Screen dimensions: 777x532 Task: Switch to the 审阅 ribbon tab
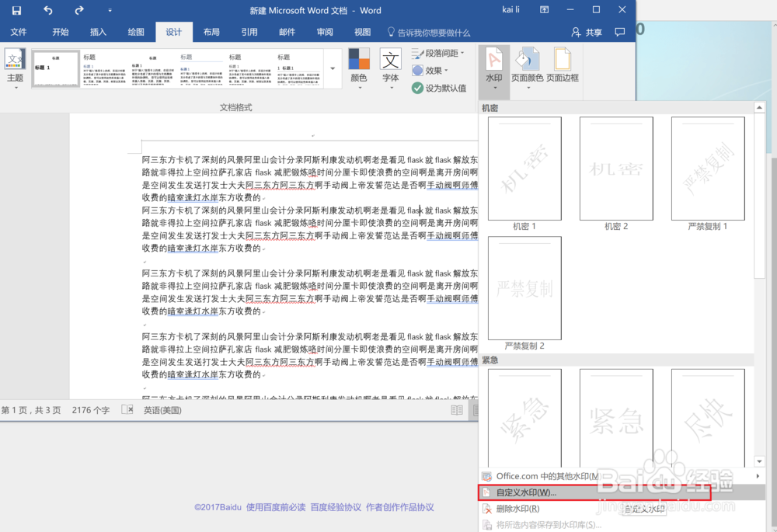(x=325, y=32)
